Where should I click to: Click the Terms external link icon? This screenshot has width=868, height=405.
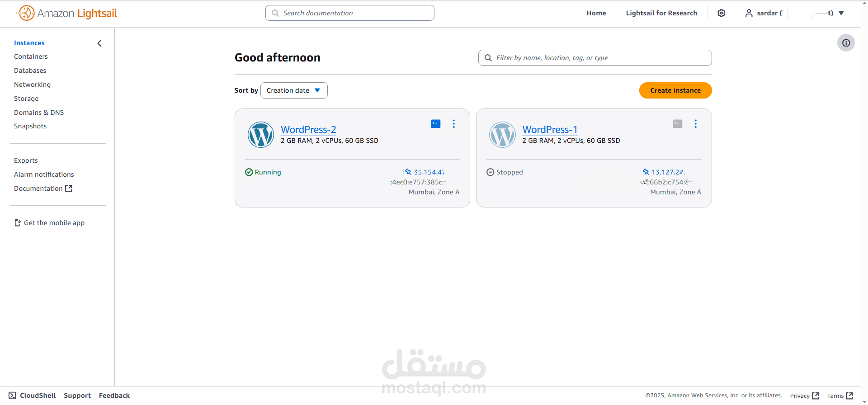[849, 396]
